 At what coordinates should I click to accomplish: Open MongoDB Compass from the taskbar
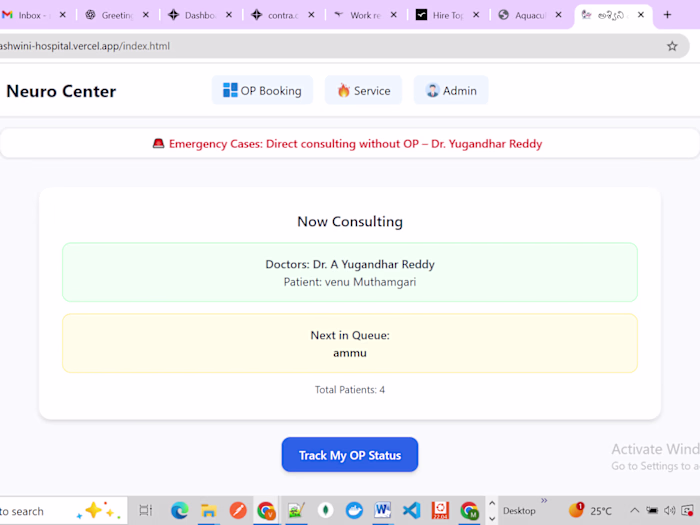pyautogui.click(x=325, y=510)
